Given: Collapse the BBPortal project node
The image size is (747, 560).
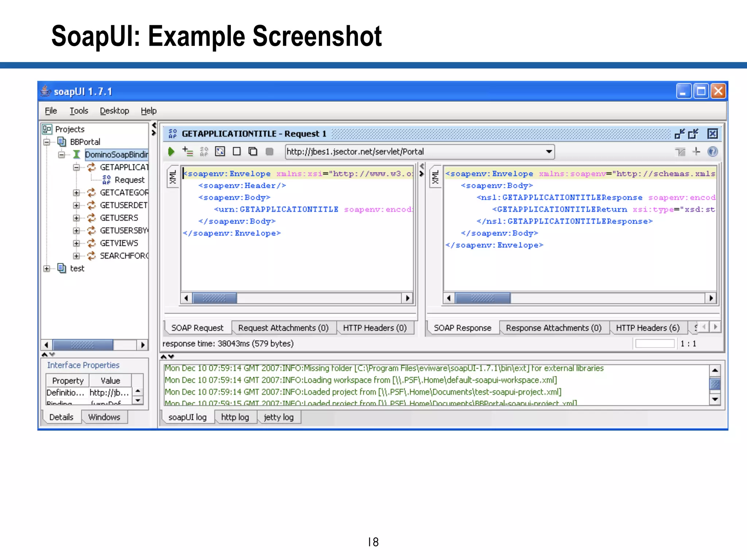Looking at the screenshot, I should 47,142.
